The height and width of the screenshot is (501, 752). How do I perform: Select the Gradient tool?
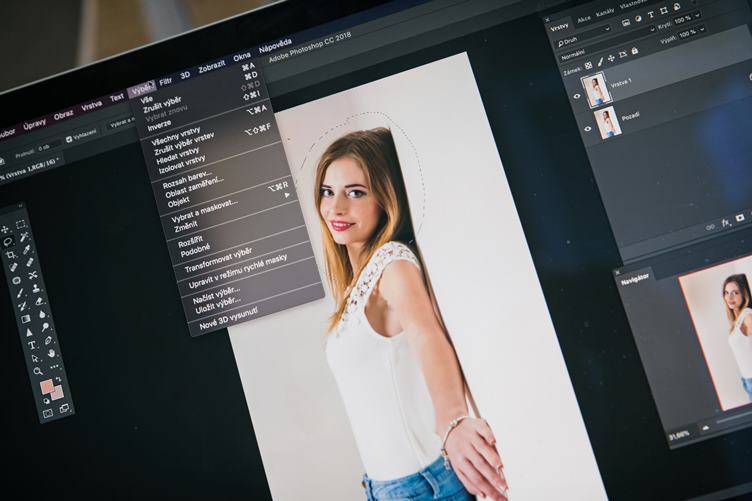point(26,319)
